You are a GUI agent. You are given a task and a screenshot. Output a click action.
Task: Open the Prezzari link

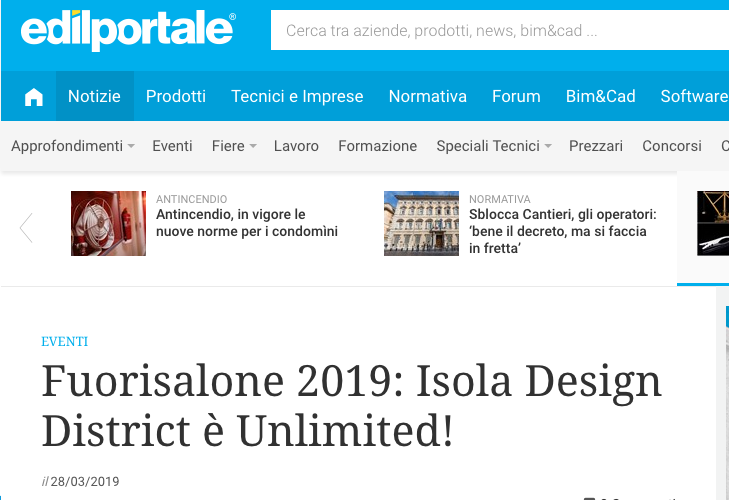(x=596, y=146)
